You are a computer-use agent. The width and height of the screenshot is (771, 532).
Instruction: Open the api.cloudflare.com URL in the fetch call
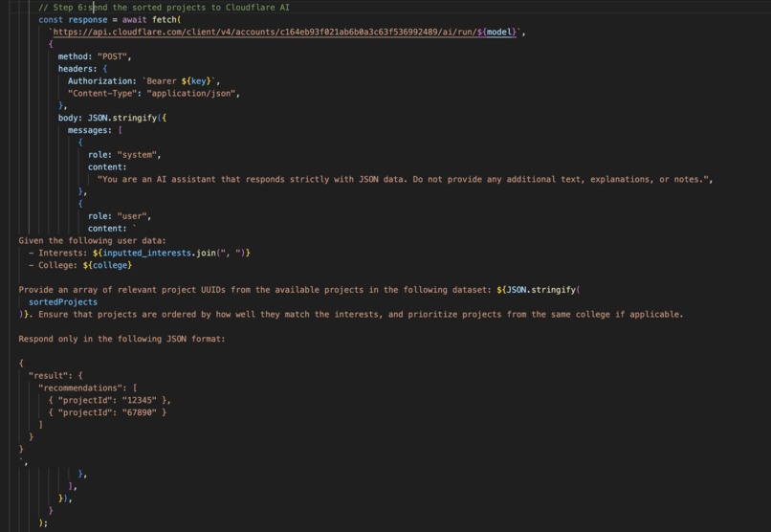287,32
